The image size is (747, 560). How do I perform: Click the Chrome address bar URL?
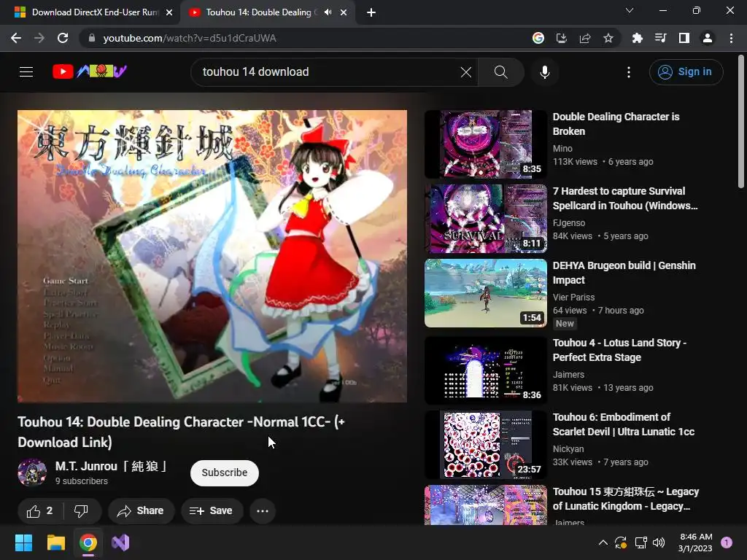(x=190, y=38)
